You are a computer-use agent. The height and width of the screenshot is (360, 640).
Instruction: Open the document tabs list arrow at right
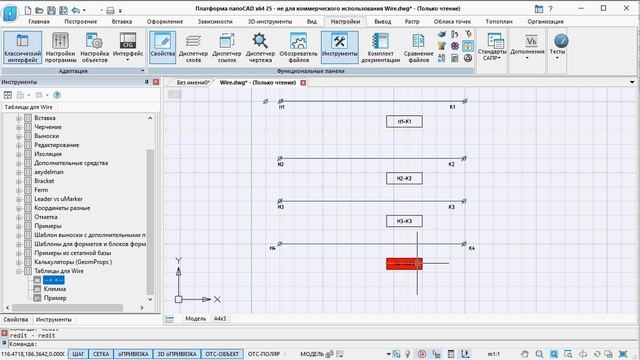632,82
